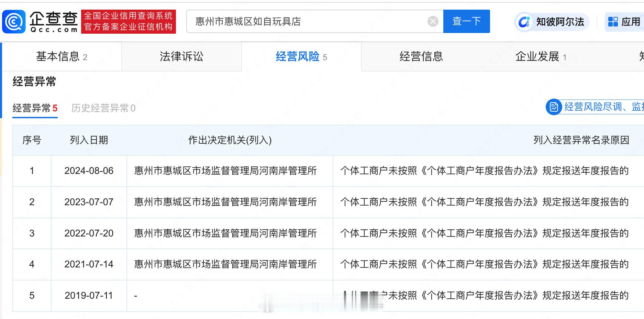
Task: Select the 经营风险 tab
Action: tap(301, 57)
